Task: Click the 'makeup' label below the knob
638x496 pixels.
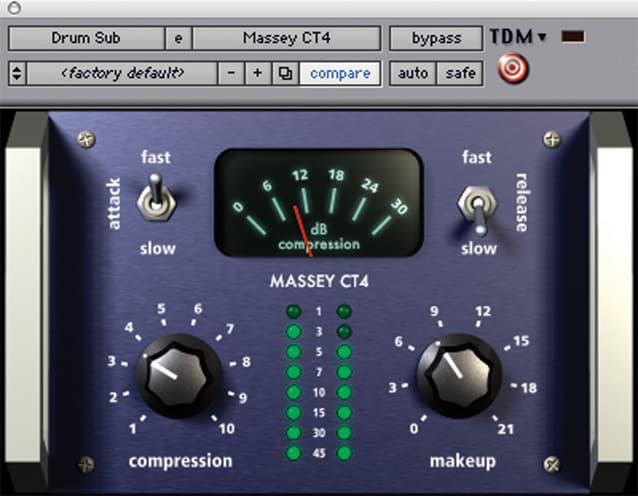Action: point(463,461)
